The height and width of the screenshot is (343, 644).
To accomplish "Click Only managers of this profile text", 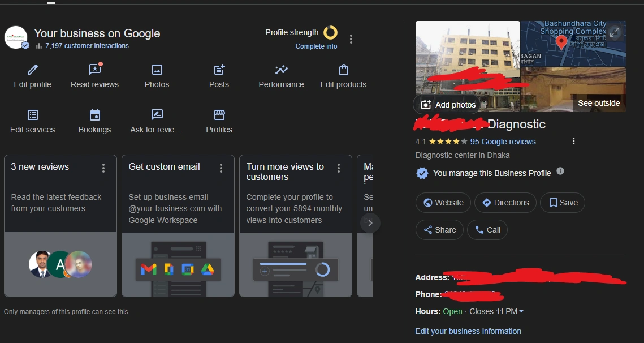I will click(66, 312).
